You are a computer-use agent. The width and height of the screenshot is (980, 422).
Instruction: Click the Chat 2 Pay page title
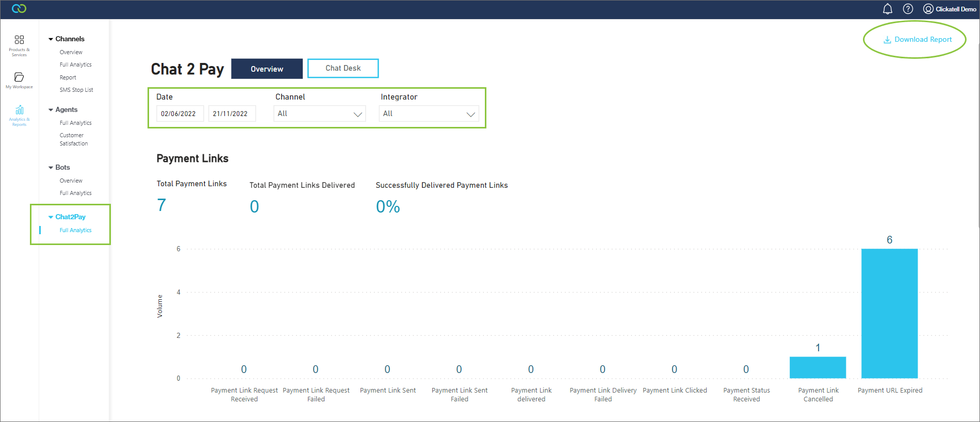(187, 69)
